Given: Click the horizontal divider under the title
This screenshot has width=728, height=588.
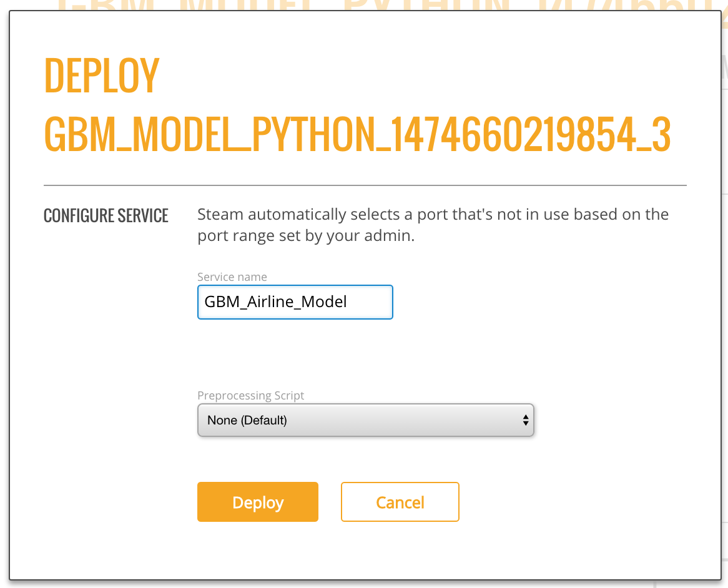Looking at the screenshot, I should click(x=365, y=185).
